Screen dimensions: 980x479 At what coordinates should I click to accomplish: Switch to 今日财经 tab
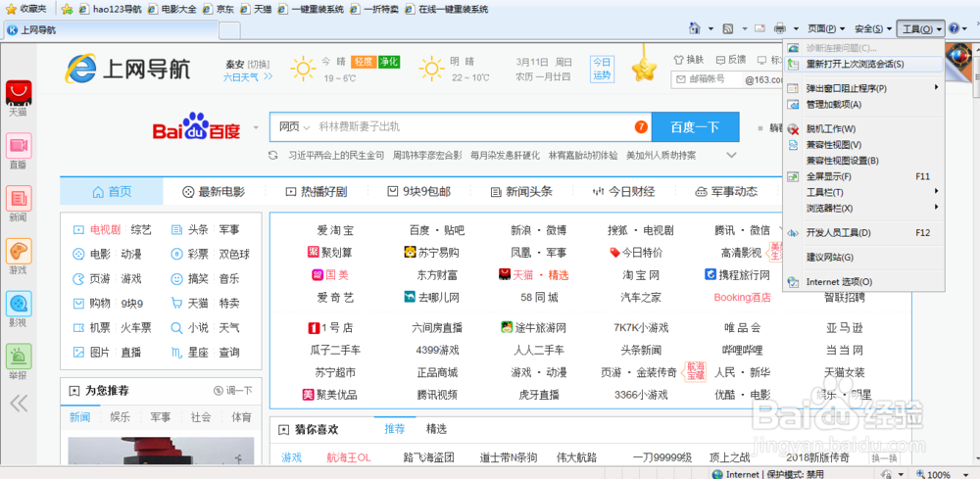click(x=623, y=192)
